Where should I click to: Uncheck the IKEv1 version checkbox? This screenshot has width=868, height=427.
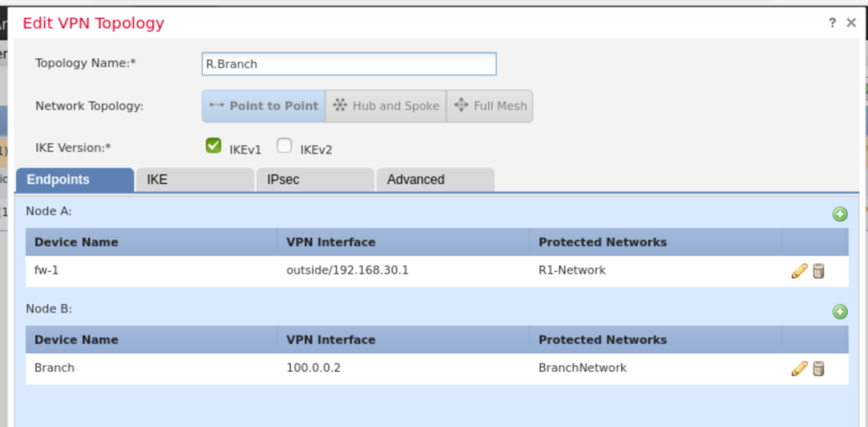pos(214,147)
